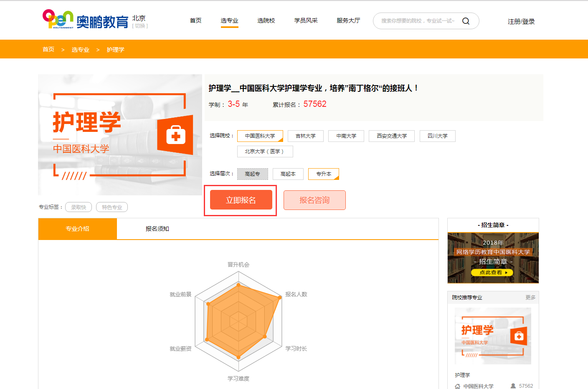Click the Open 奥鹏教育 logo icon
588x389 pixels.
click(57, 18)
